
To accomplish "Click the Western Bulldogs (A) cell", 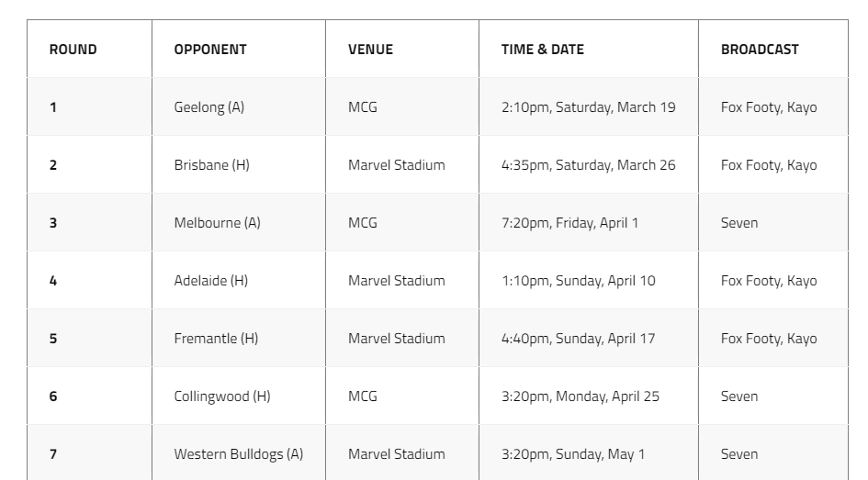I will click(239, 452).
